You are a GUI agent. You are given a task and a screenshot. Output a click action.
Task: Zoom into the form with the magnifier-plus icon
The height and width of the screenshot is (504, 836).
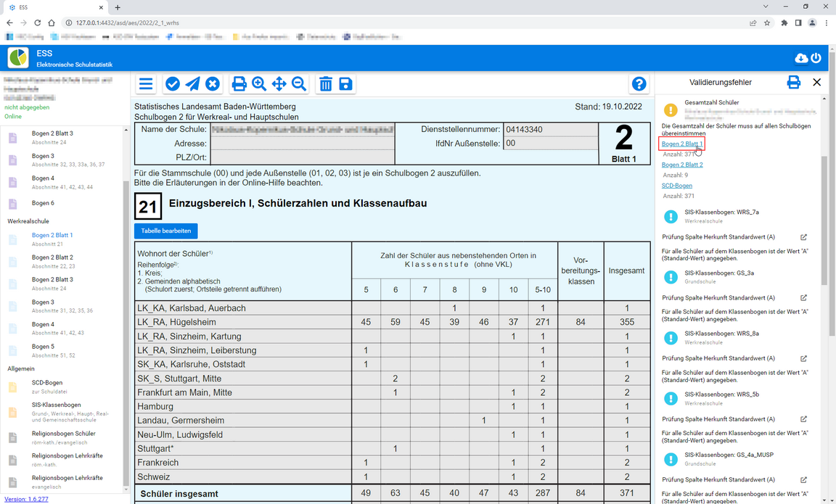click(x=258, y=83)
